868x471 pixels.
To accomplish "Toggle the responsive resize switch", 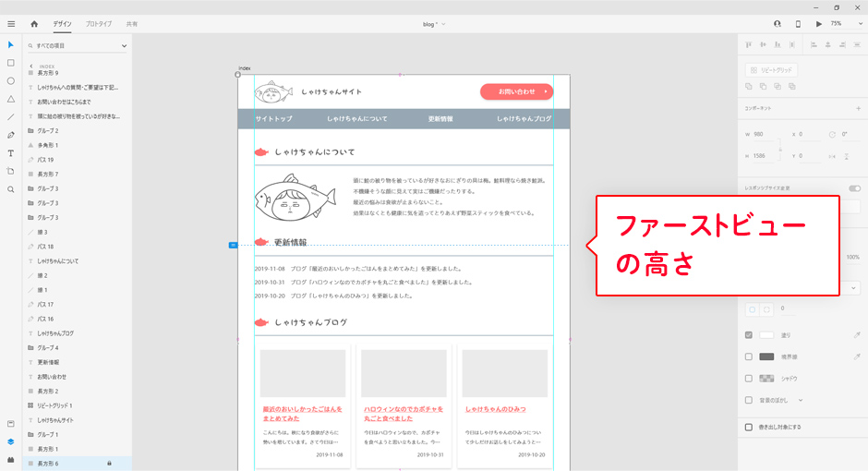I will click(x=854, y=188).
